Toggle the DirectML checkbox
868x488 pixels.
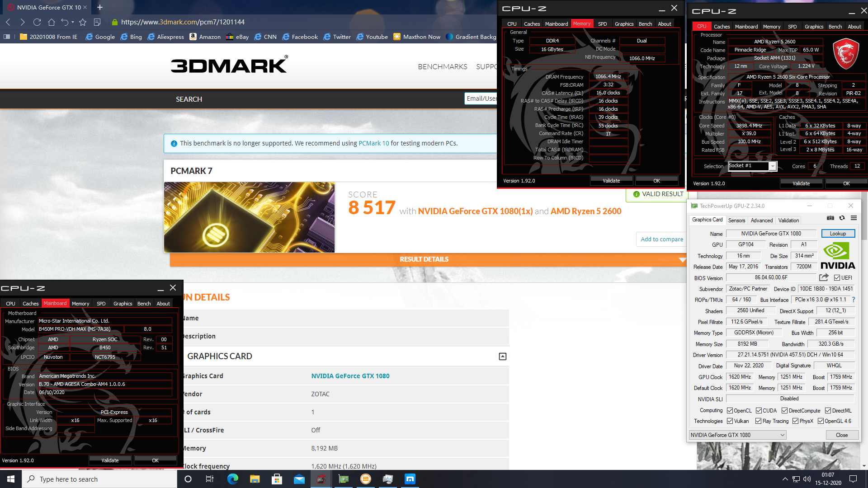828,411
